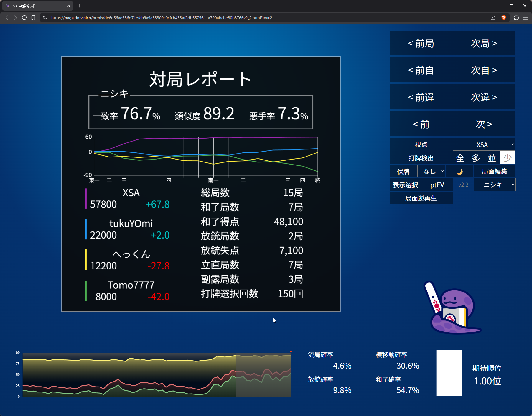This screenshot has width=532, height=416.
Task: Click the Brave Shields lion icon
Action: [x=504, y=18]
